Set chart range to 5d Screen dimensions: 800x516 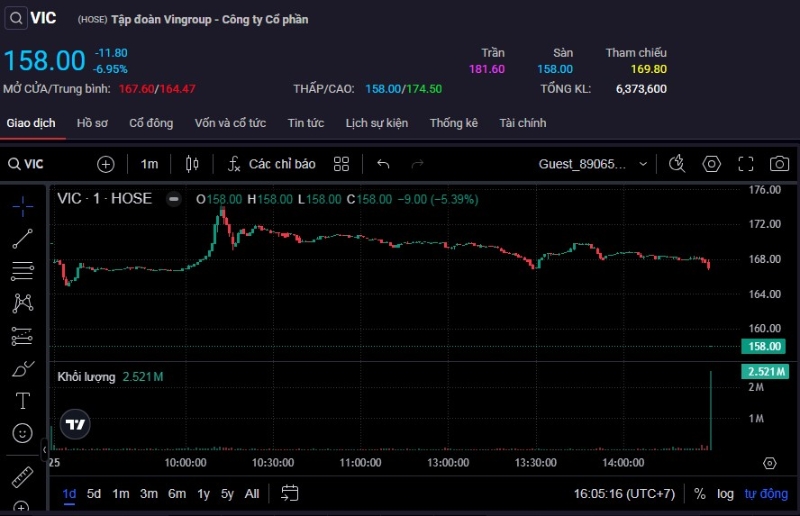pyautogui.click(x=94, y=493)
